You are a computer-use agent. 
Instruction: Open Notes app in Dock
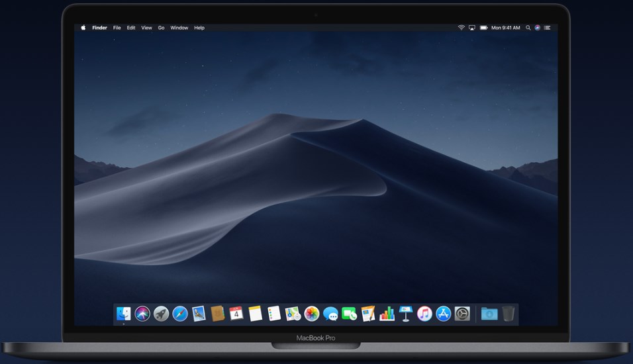tap(255, 314)
